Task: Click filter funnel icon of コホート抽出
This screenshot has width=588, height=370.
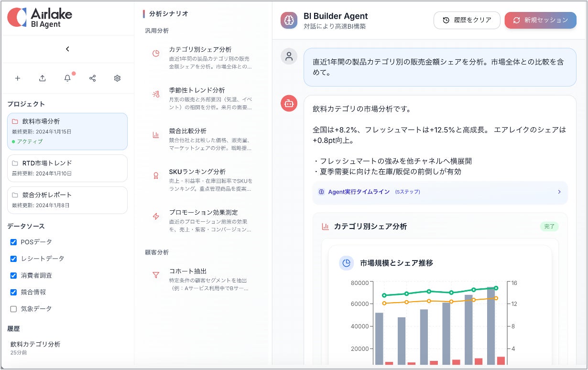Action: 156,275
